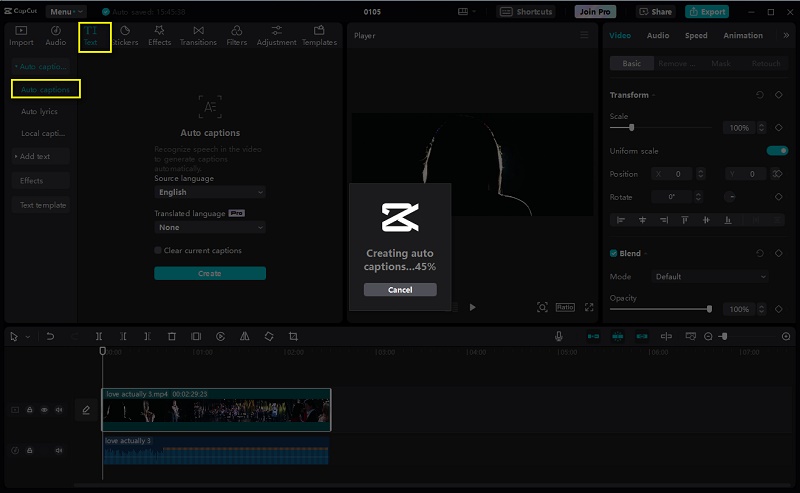Viewport: 800px width, 493px height.
Task: Open the CapCut Menu dropdown
Action: (x=66, y=11)
